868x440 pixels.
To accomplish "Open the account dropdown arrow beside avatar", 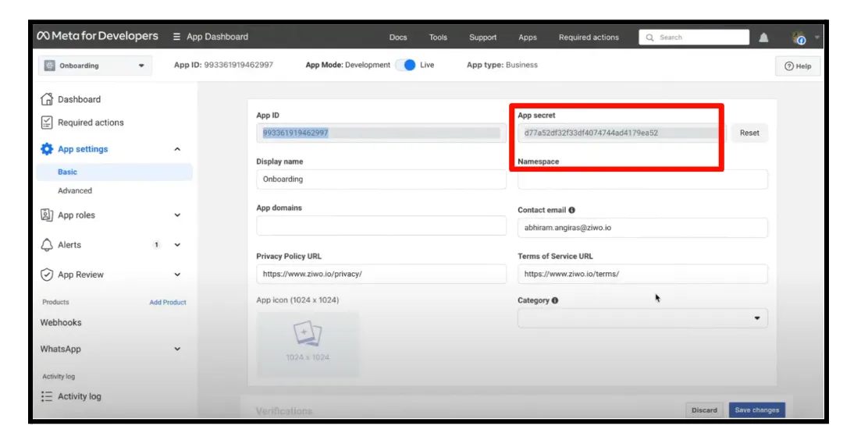I will pyautogui.click(x=816, y=37).
